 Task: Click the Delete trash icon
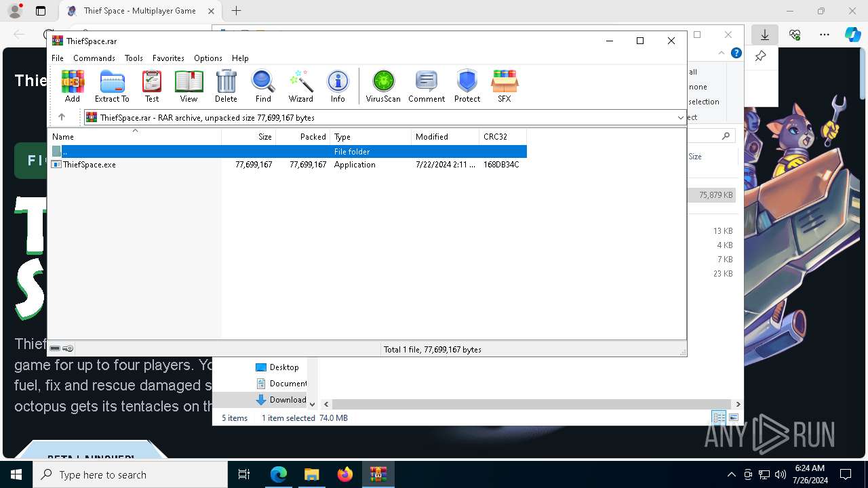[226, 86]
